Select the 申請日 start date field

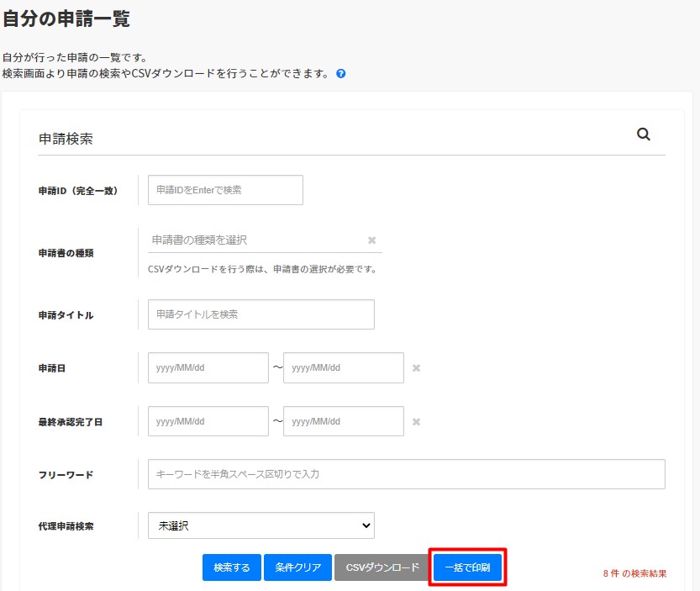click(208, 368)
